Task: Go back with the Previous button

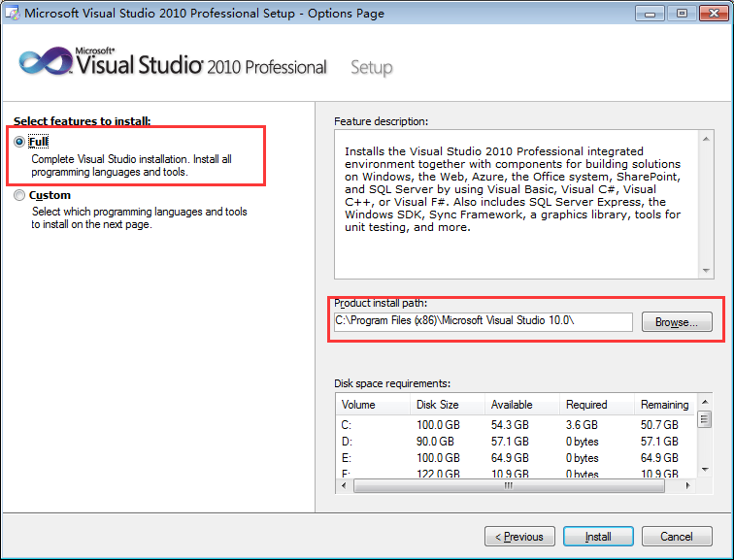Action: [x=519, y=537]
